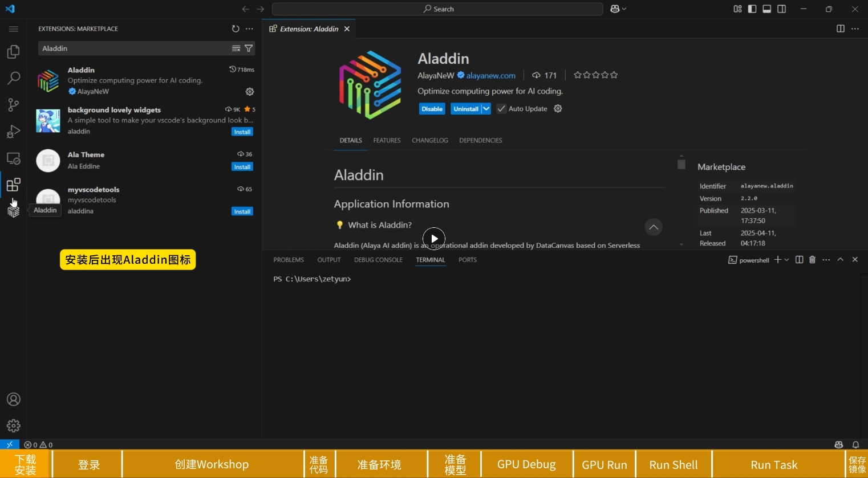
Task: Open the Manage gear in activity bar
Action: (13, 426)
